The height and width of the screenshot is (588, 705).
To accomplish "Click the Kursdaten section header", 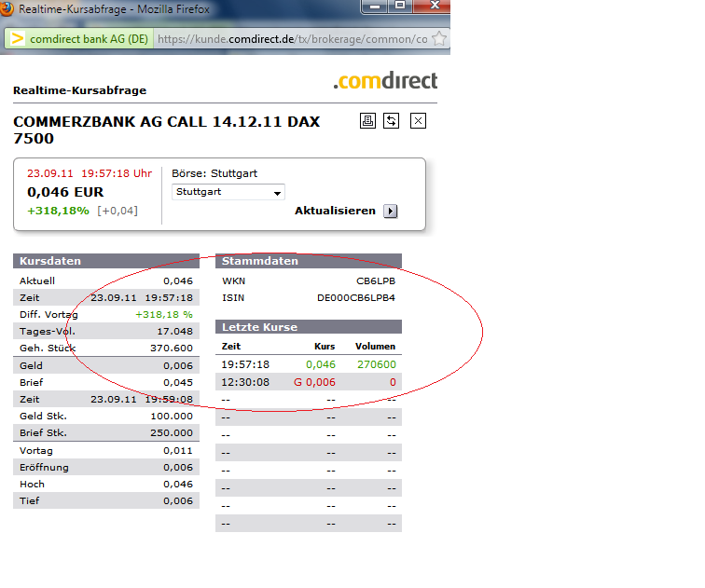I will [x=106, y=261].
